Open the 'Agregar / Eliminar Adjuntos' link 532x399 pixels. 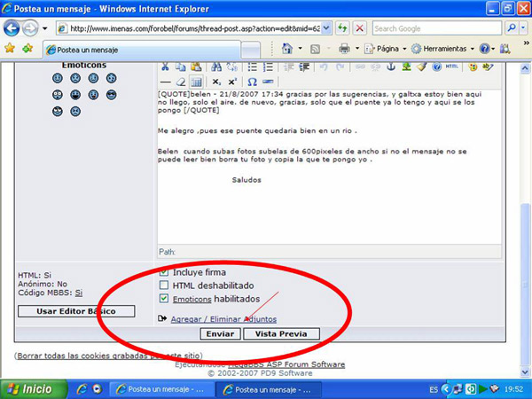tap(223, 319)
